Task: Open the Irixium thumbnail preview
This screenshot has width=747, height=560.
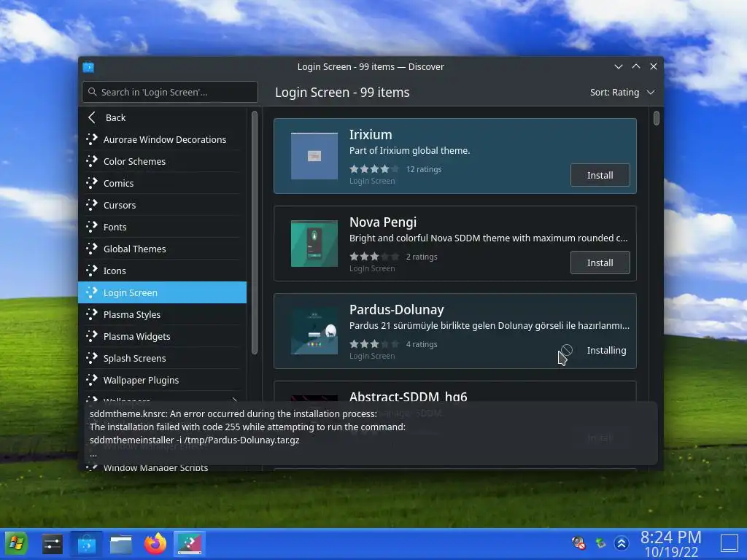Action: tap(314, 156)
